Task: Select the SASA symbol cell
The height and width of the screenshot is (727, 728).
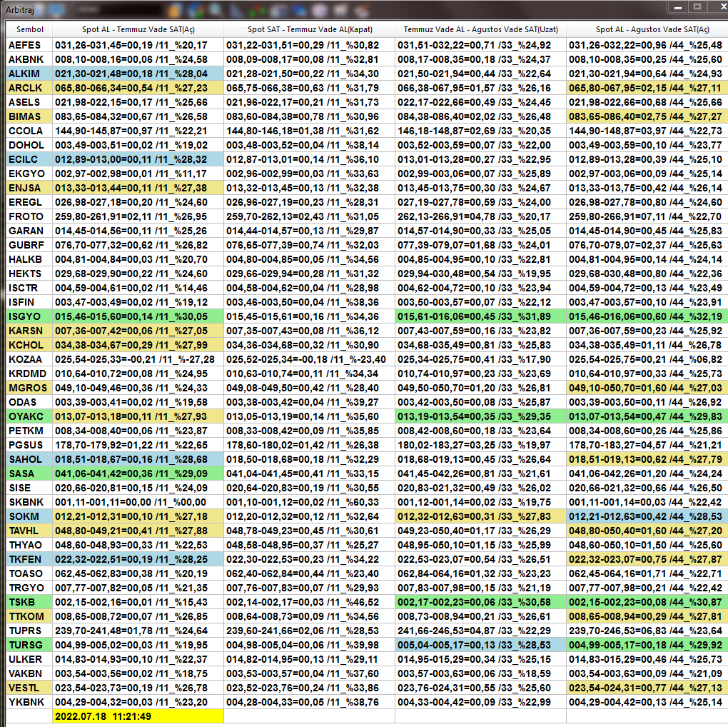Action: tap(29, 473)
